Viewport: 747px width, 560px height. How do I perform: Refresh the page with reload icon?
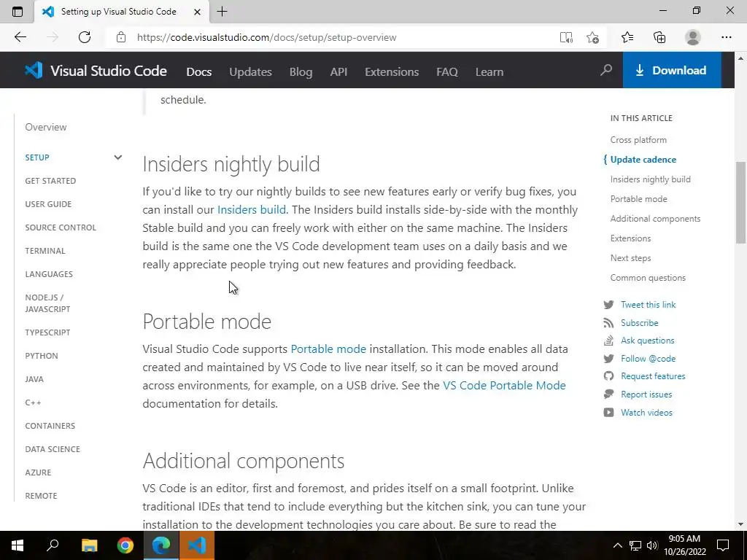85,37
